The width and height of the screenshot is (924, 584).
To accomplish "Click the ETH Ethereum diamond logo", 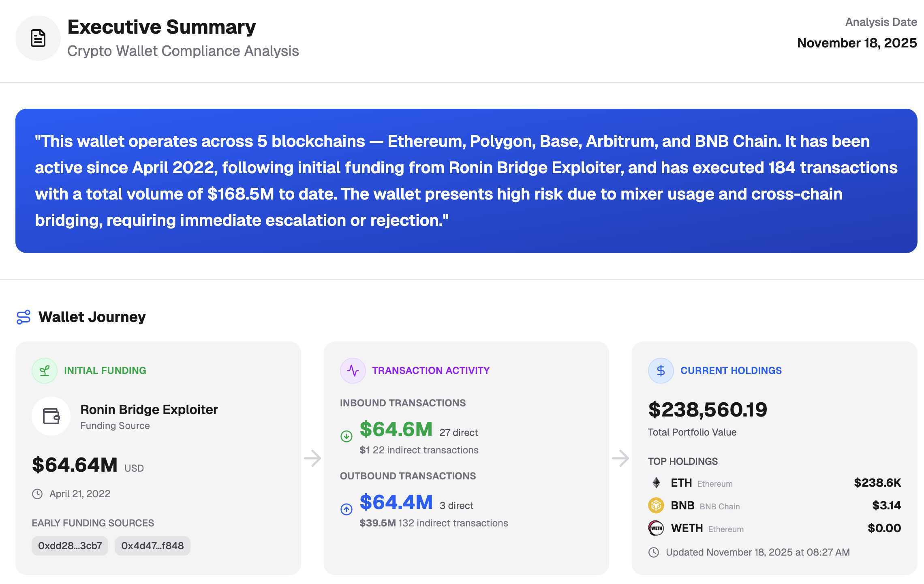I will pyautogui.click(x=656, y=483).
